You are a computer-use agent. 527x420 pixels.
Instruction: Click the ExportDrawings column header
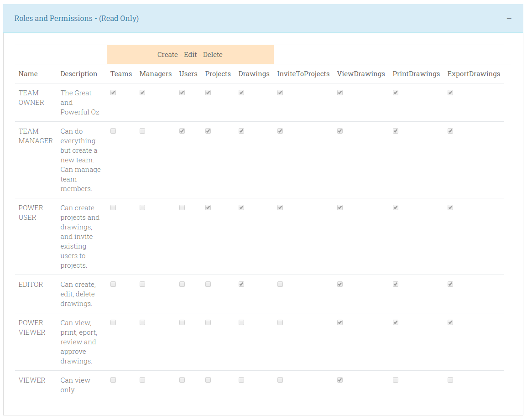click(x=474, y=74)
